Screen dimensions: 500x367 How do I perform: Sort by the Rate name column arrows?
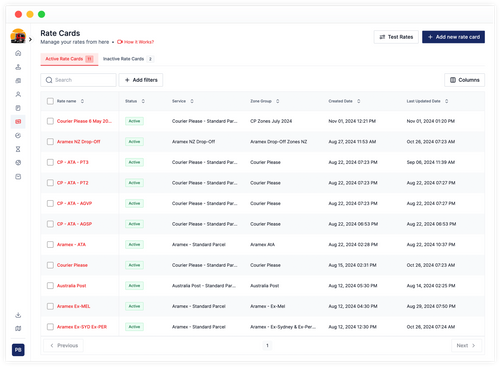(x=82, y=101)
